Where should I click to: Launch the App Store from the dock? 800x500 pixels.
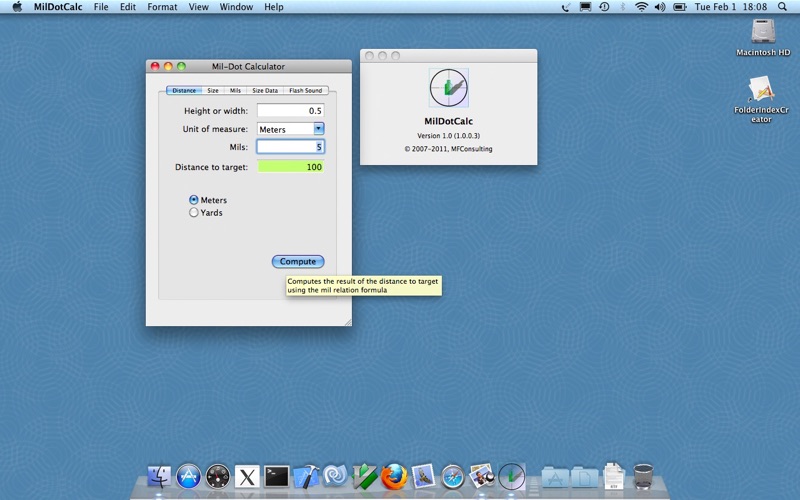[188, 477]
